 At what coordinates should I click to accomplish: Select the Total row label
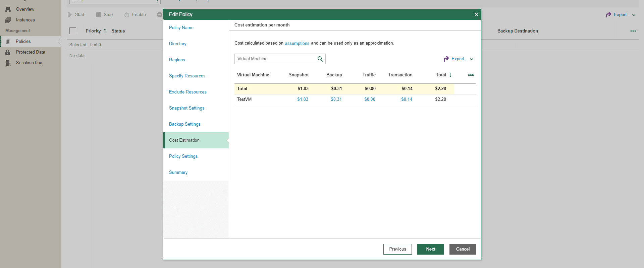coord(242,89)
